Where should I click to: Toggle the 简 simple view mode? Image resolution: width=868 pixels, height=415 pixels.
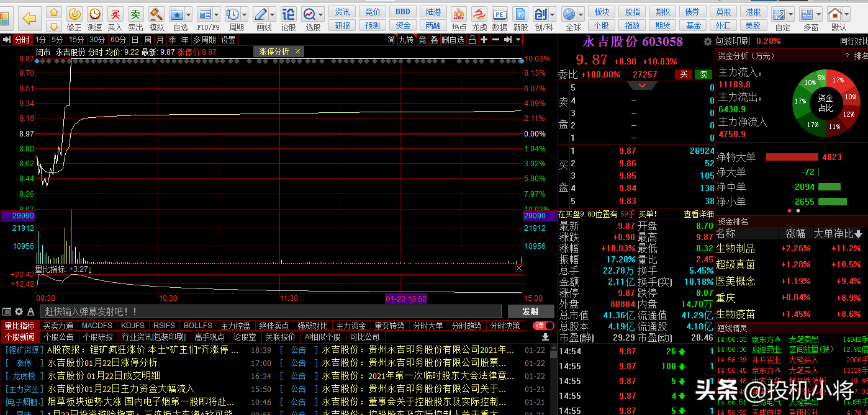391,40
